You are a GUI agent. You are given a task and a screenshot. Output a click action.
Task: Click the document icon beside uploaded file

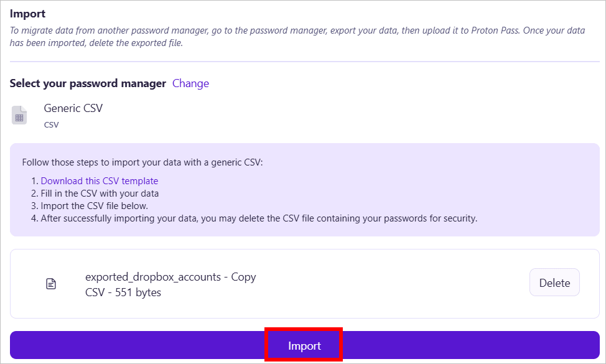click(x=51, y=284)
